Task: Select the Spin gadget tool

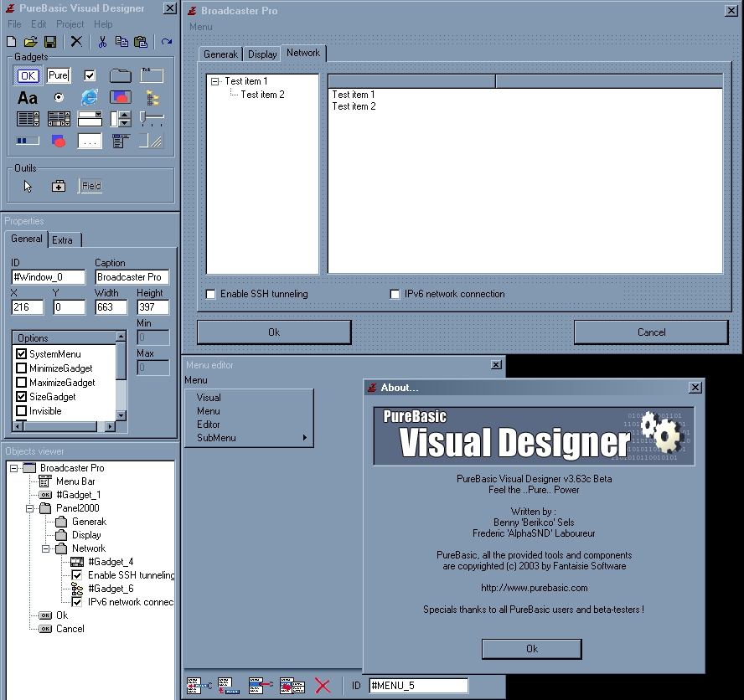Action: (121, 119)
